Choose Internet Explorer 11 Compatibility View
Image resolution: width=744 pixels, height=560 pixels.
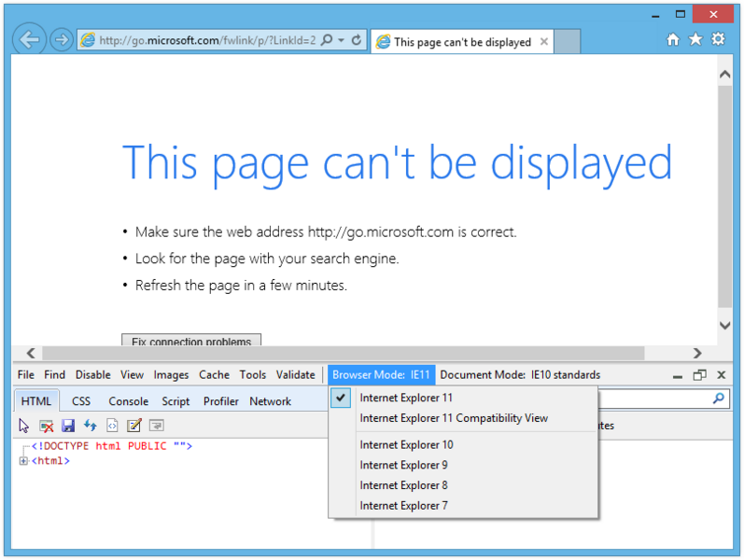(454, 418)
